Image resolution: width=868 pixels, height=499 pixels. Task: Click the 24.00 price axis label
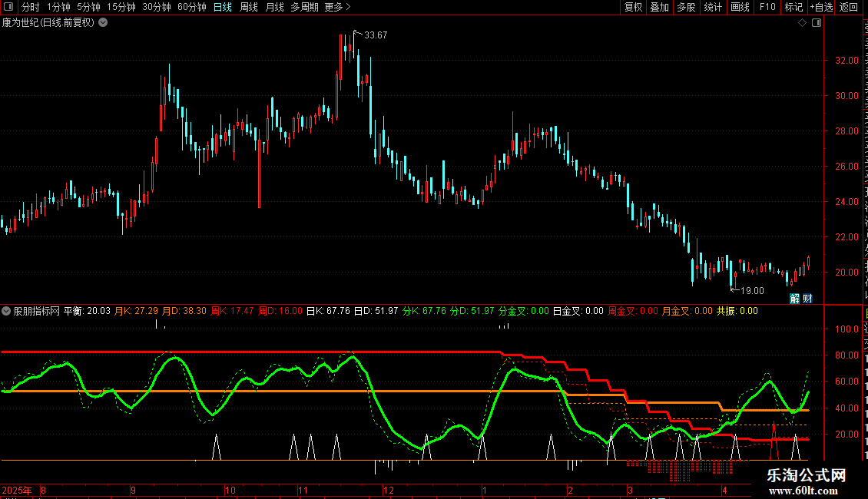(847, 202)
